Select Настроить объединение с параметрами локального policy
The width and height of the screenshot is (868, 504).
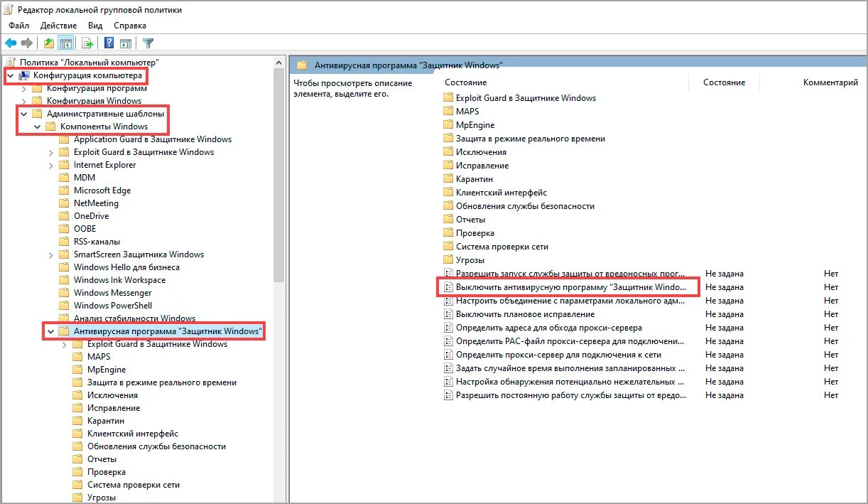(570, 301)
